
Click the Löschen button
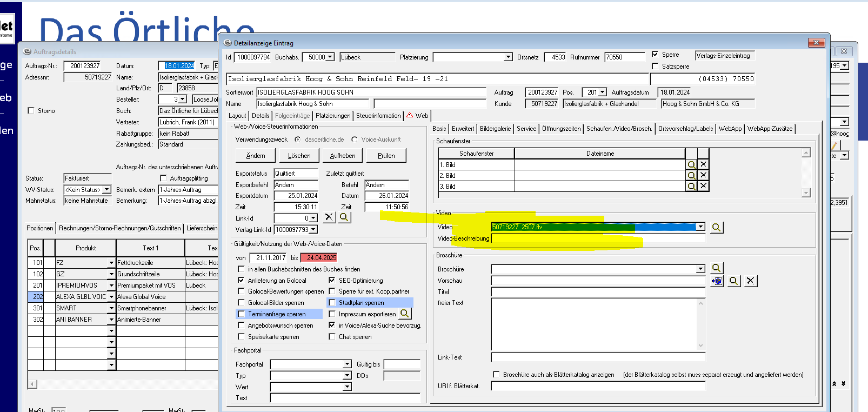click(299, 155)
